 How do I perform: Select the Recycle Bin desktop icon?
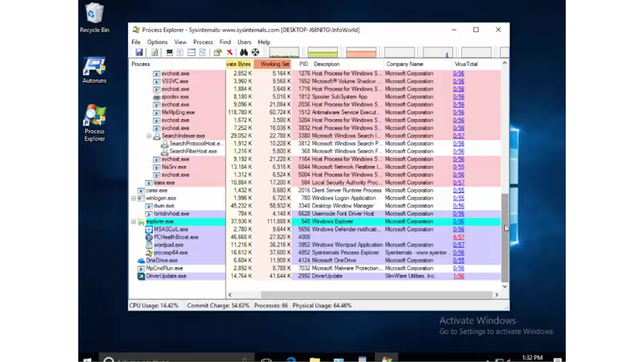[x=95, y=18]
